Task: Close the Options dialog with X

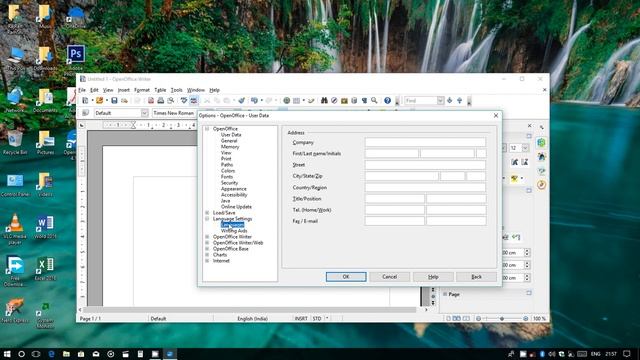Action: (496, 116)
